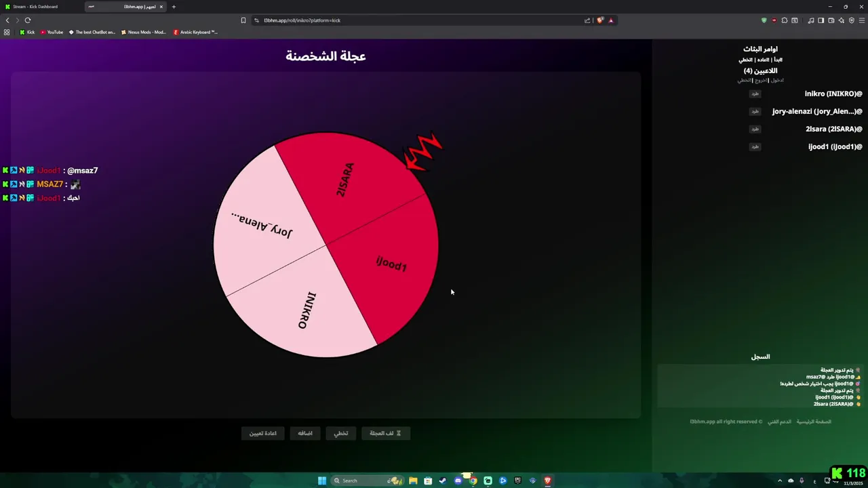Click the Brave icon in the taskbar
868x488 pixels.
[547, 481]
